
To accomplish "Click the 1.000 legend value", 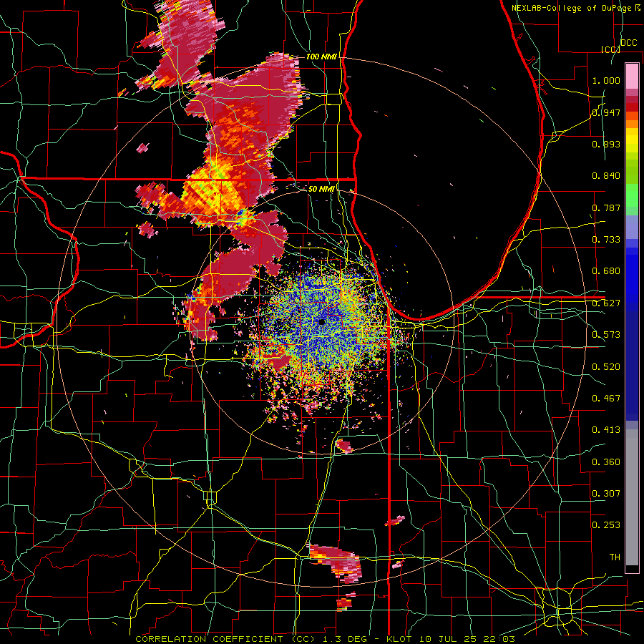I will coord(606,80).
